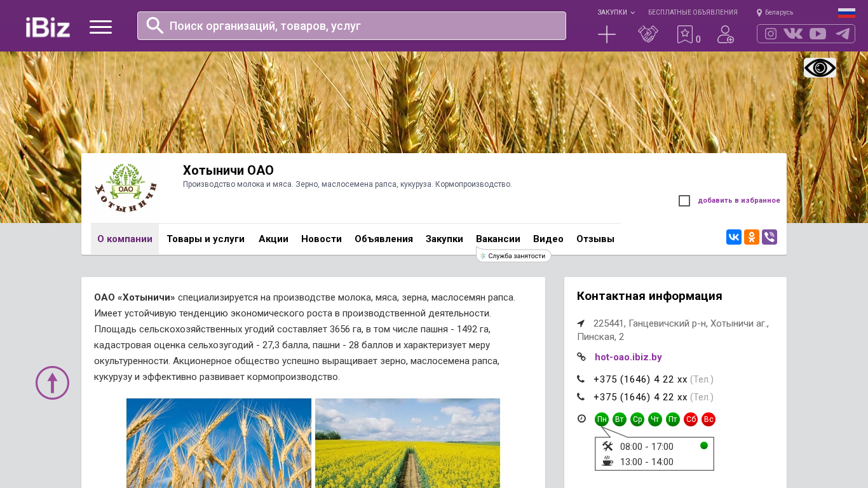Viewport: 868px width, 488px height.
Task: Open the Telegram channel icon
Action: [x=843, y=34]
